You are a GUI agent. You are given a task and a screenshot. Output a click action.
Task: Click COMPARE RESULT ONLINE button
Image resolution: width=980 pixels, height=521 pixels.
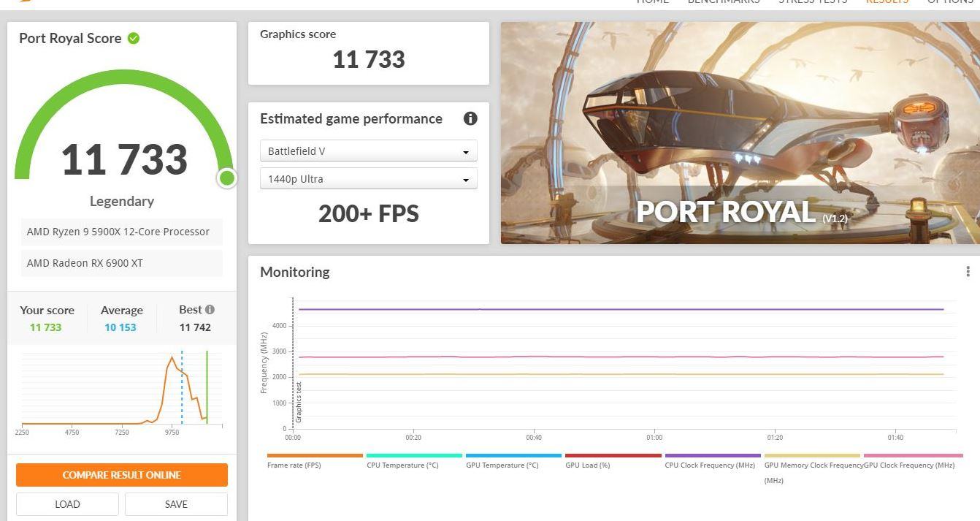coord(122,475)
